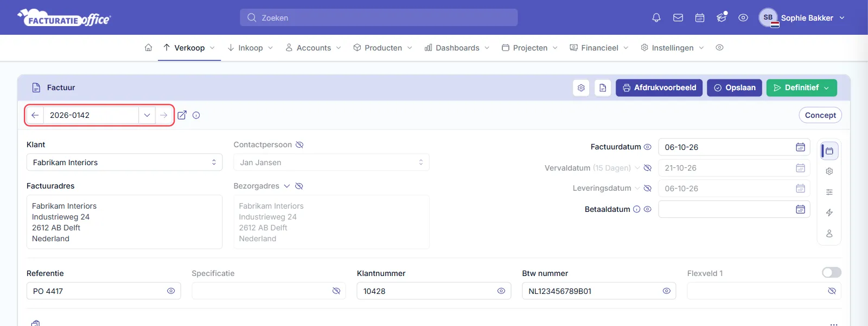Go to next invoice arrow
The image size is (868, 326).
pos(163,115)
